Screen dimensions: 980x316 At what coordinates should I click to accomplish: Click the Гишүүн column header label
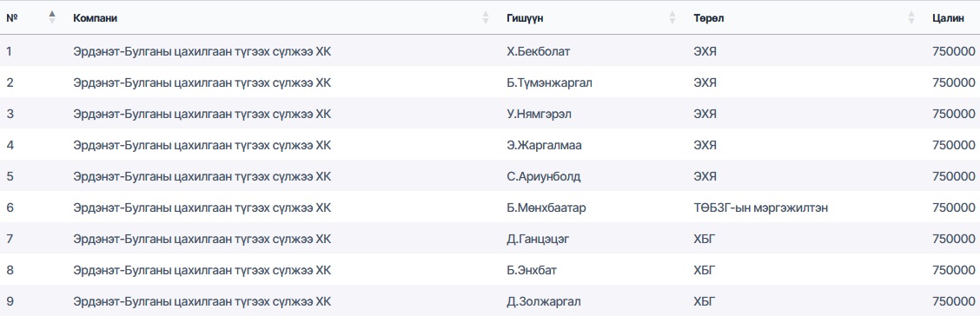(x=525, y=18)
